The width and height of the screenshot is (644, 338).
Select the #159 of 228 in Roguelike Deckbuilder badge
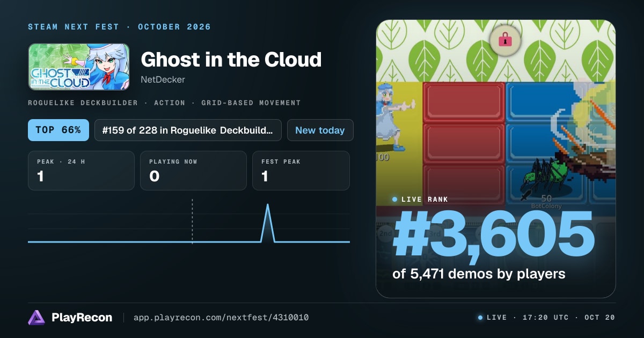(x=188, y=130)
